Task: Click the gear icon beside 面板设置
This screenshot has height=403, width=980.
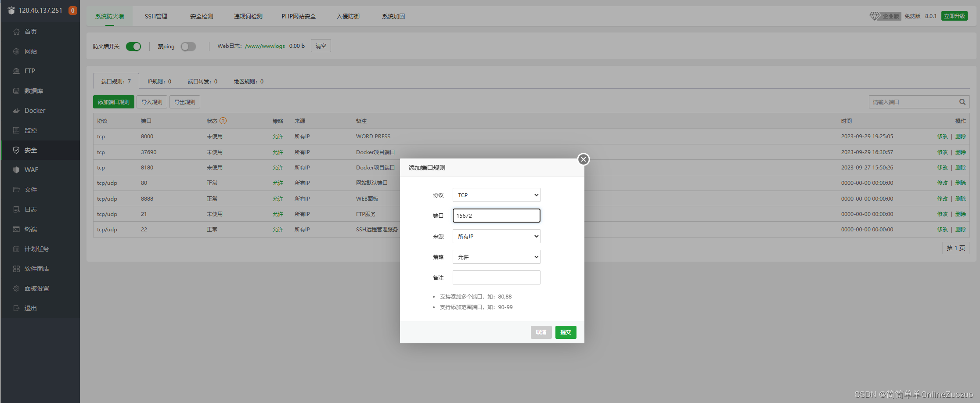Action: tap(16, 288)
